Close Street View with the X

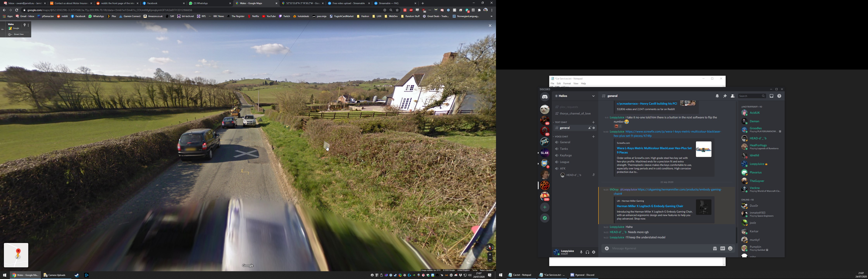point(490,26)
